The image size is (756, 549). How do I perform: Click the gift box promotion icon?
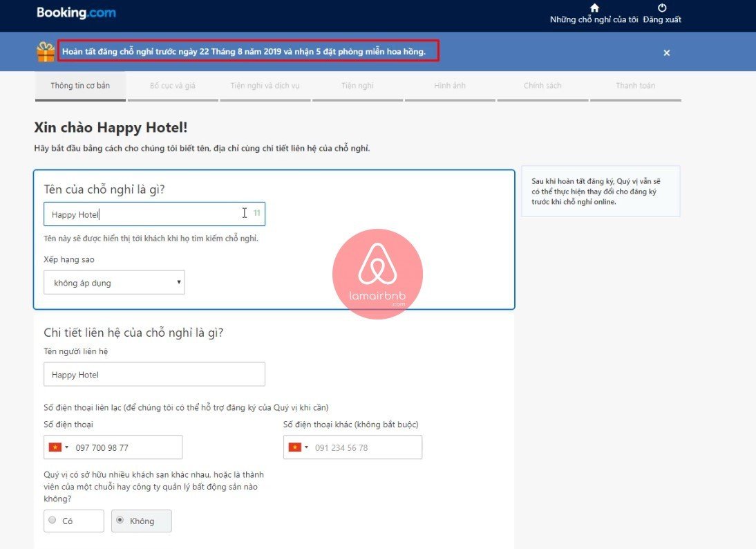coord(46,52)
